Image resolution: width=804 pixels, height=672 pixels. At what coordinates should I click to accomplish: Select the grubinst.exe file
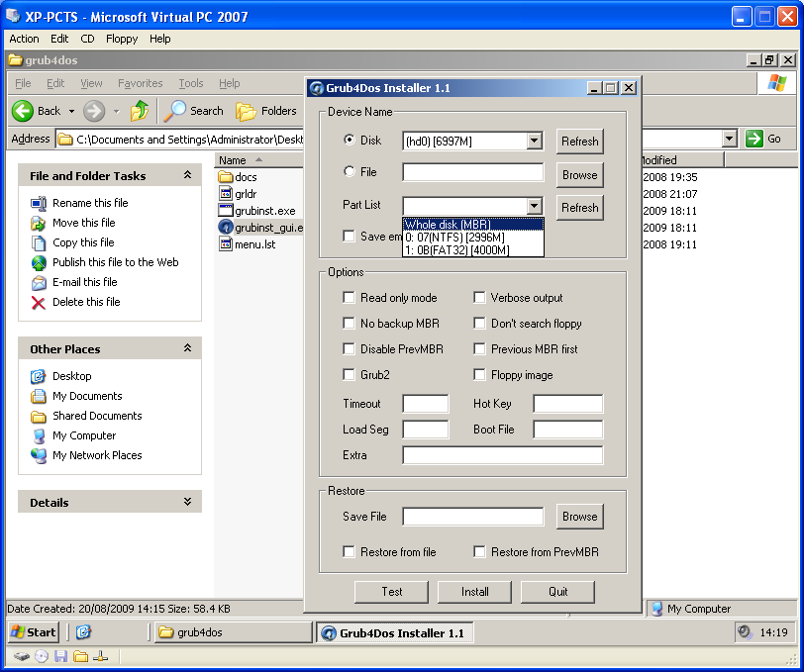pos(256,211)
